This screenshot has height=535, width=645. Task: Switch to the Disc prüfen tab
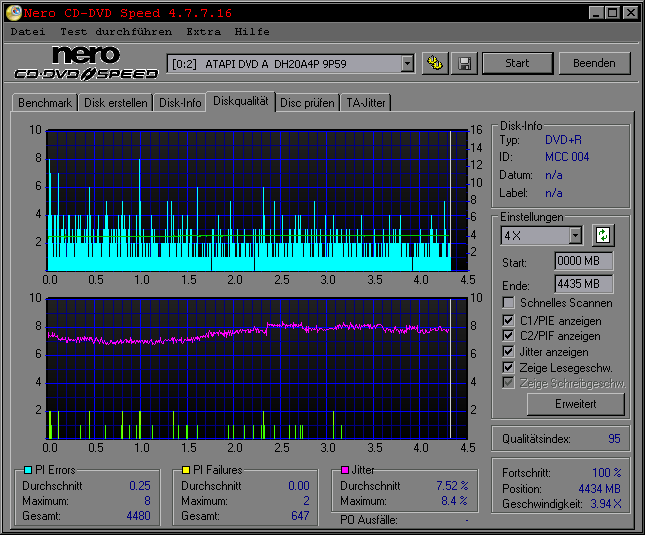[307, 103]
